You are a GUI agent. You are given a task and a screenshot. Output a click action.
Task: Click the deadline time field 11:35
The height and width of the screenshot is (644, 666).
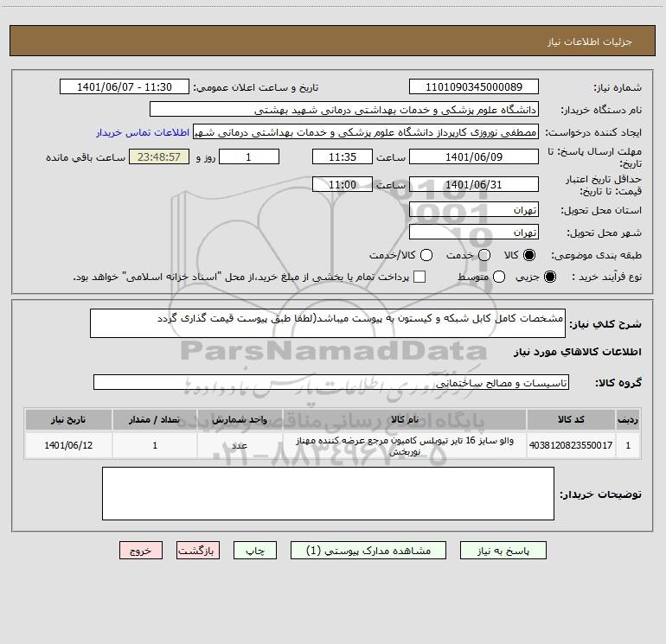pyautogui.click(x=343, y=156)
